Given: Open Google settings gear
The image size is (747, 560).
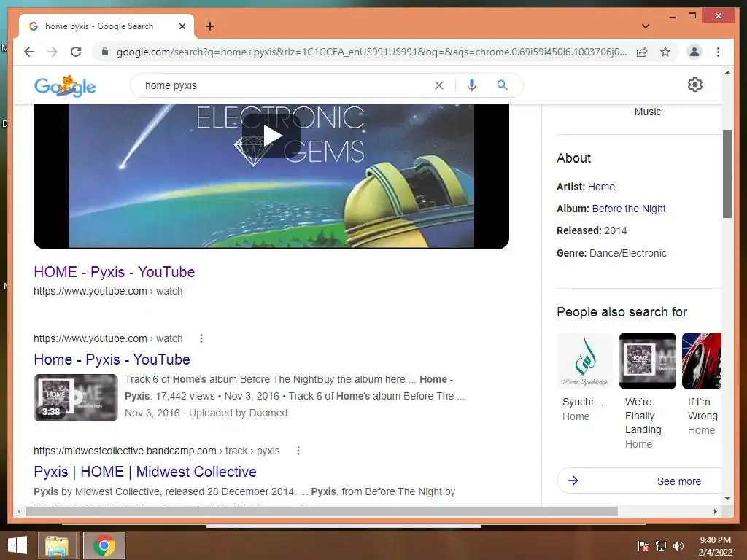Looking at the screenshot, I should tap(695, 85).
